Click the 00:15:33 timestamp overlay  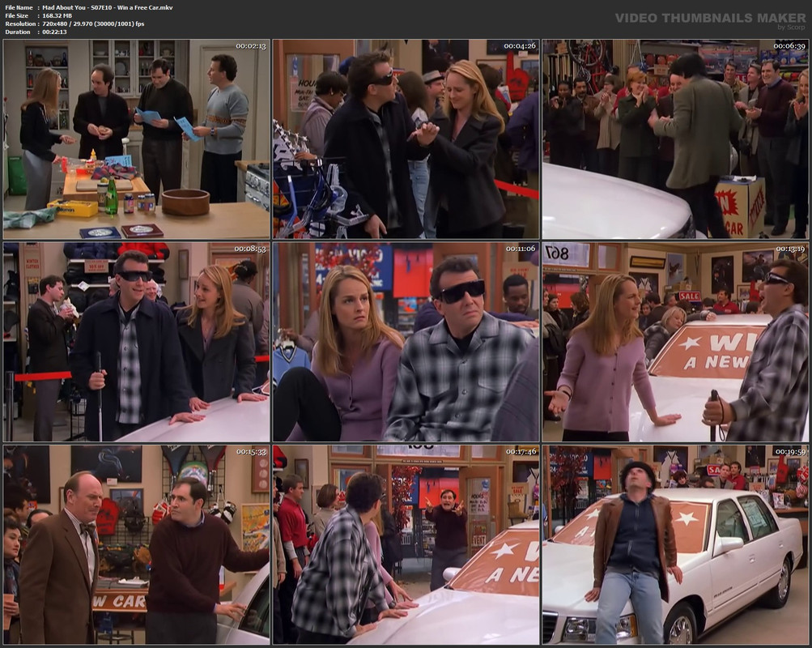(x=251, y=452)
